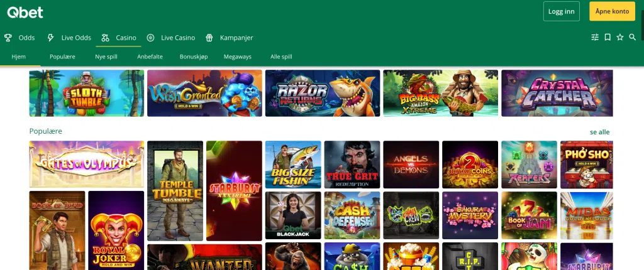This screenshot has height=270, width=644.
Task: Click the se alle link
Action: coord(599,132)
